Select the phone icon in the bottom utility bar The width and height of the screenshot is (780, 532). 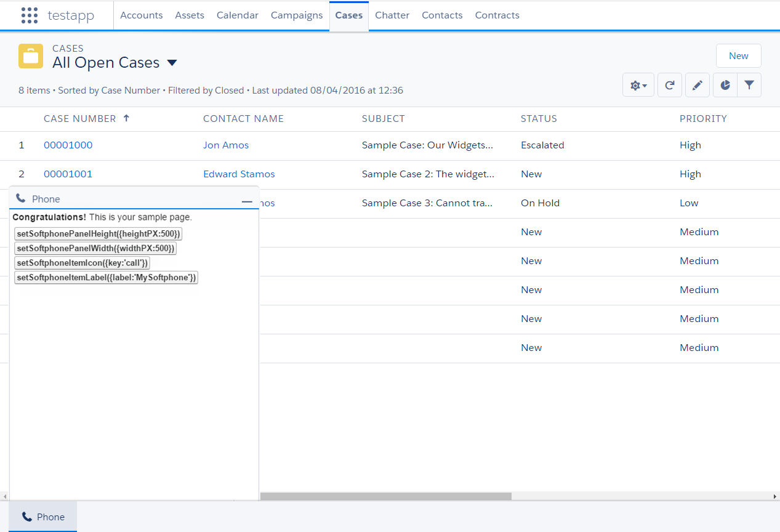point(25,517)
